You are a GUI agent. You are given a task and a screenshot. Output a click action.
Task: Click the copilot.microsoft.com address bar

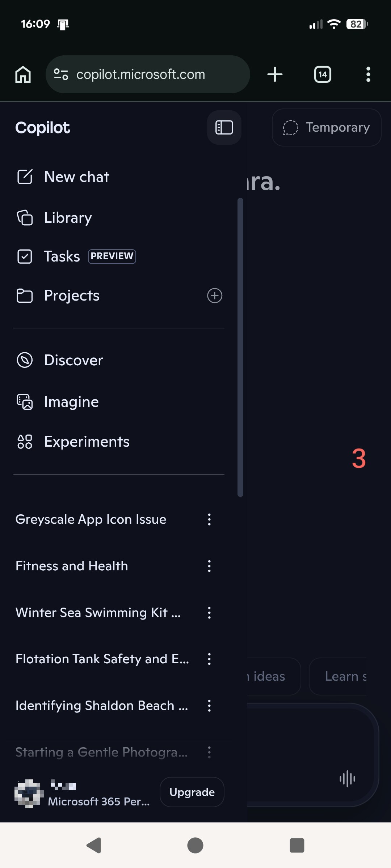tap(148, 75)
